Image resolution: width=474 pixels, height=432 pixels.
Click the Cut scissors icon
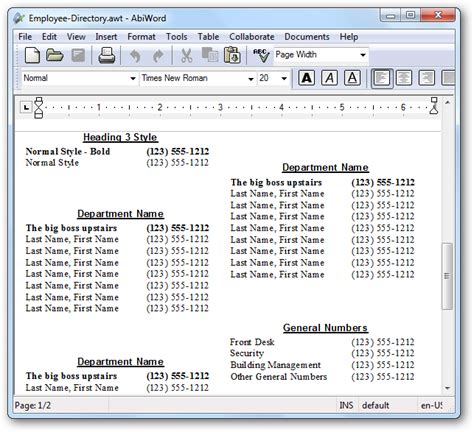(x=187, y=56)
